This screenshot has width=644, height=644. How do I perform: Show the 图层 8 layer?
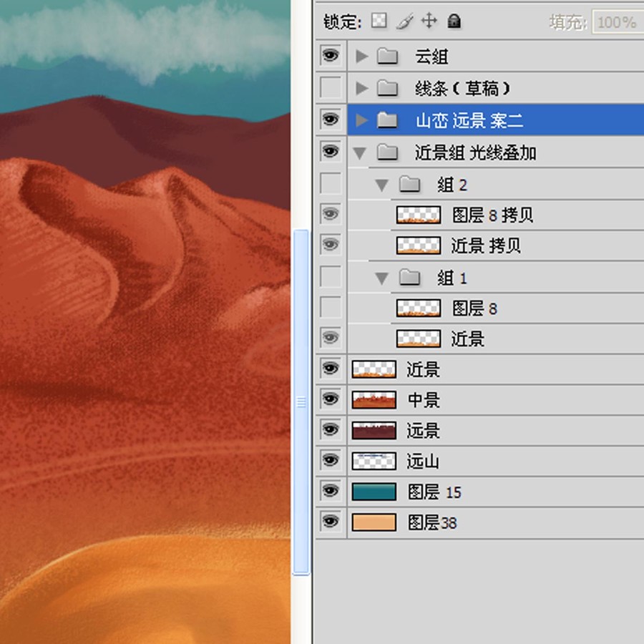[x=331, y=307]
